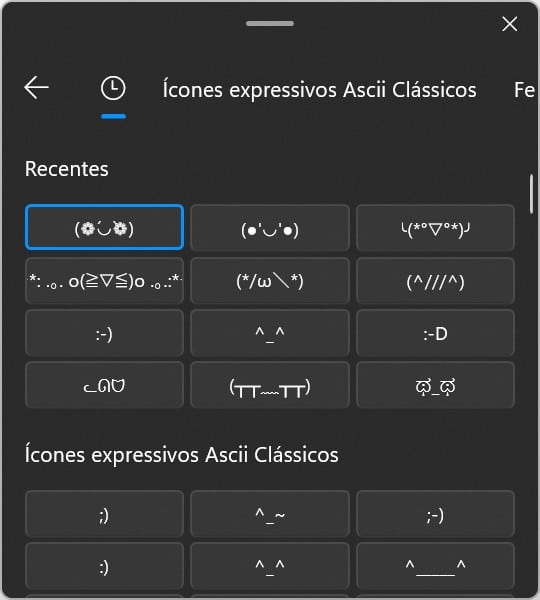This screenshot has width=540, height=600.
Task: Click the vertical scrollbar thumb
Action: tap(531, 194)
